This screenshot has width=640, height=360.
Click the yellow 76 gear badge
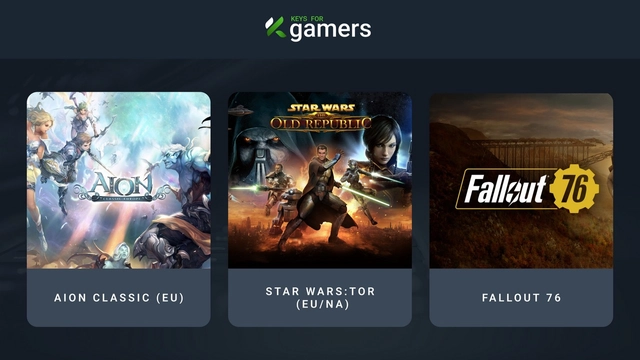coord(574,188)
